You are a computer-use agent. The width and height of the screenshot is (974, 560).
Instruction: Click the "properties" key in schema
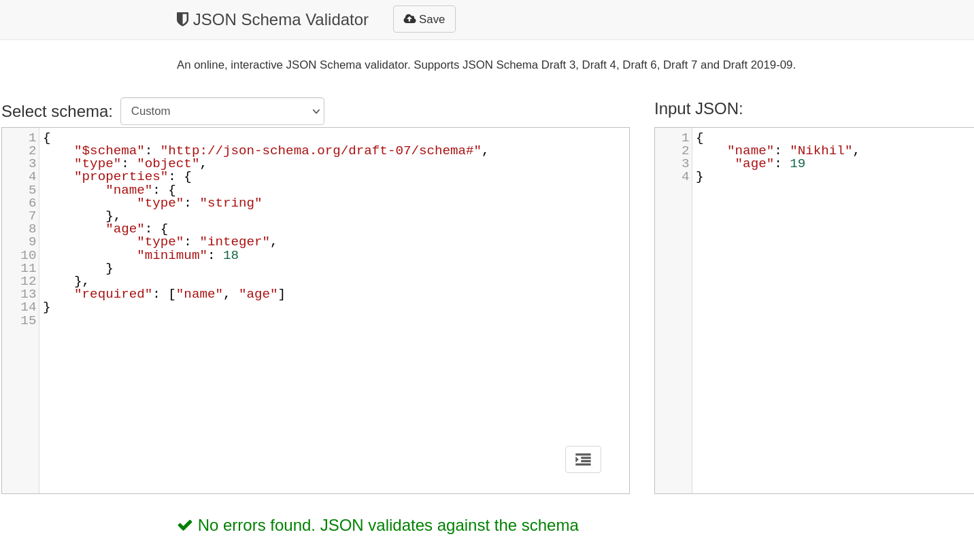(121, 177)
